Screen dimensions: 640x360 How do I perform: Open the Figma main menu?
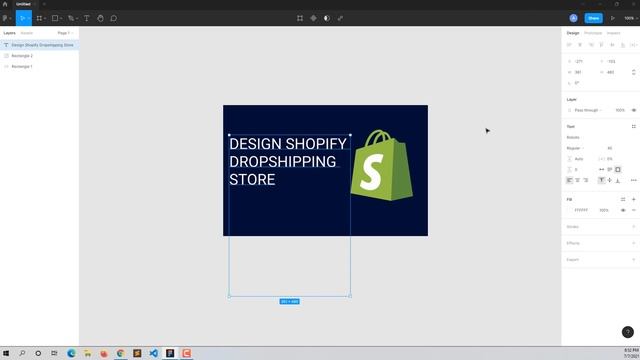6,18
